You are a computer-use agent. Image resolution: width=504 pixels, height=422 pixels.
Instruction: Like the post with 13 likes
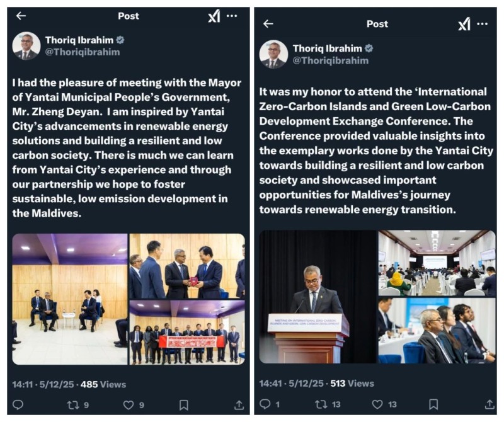coord(384,404)
